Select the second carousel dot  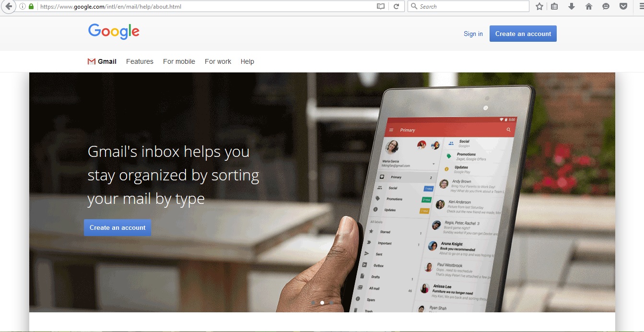tap(322, 303)
